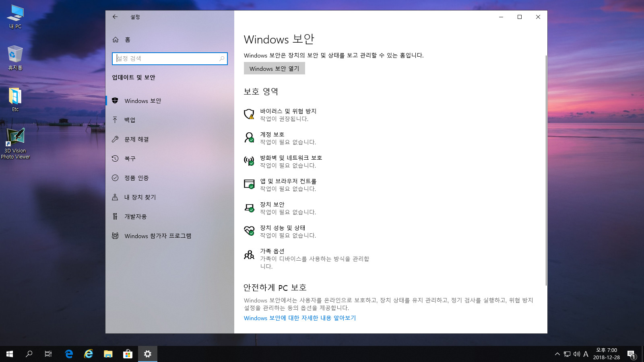Viewport: 644px width, 362px height.
Task: Open the 내 PC desktop icon
Action: [x=15, y=17]
